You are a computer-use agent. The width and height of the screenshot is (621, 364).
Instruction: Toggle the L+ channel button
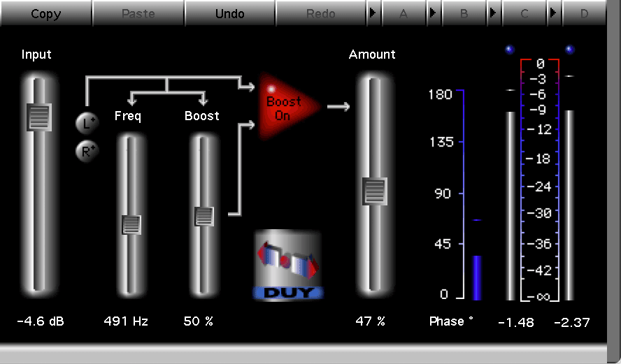pyautogui.click(x=87, y=124)
